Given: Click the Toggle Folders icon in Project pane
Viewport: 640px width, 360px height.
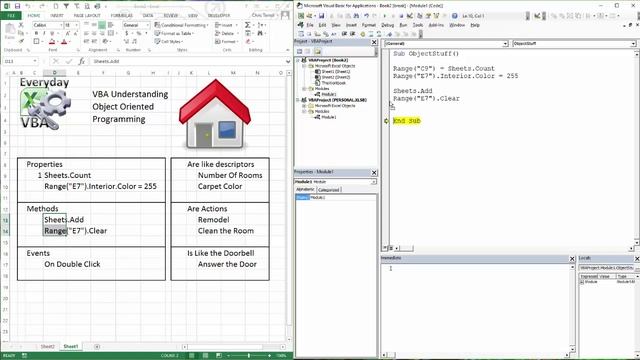Looking at the screenshot, I should (318, 51).
